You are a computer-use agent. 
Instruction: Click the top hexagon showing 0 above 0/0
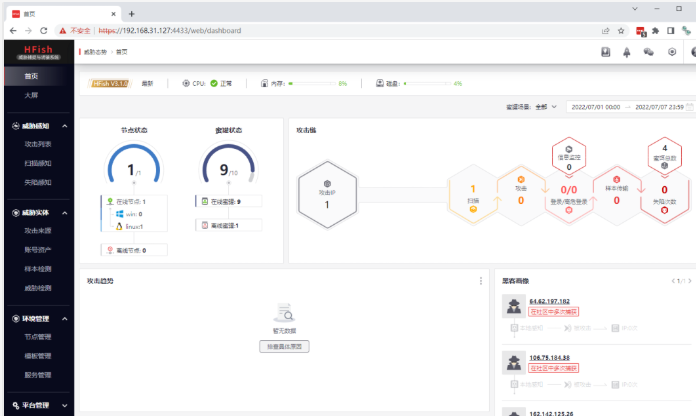pos(569,158)
